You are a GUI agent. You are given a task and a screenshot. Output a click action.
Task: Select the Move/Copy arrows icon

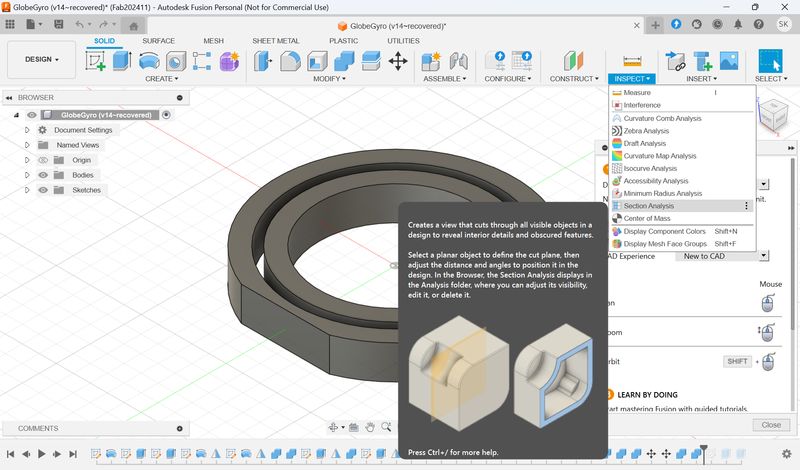click(398, 61)
